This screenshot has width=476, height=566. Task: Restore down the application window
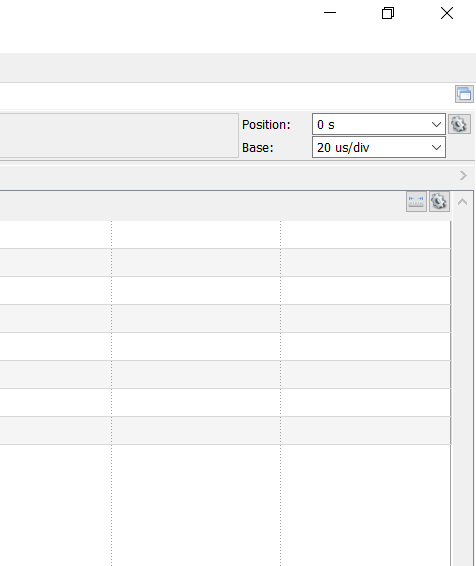point(388,13)
